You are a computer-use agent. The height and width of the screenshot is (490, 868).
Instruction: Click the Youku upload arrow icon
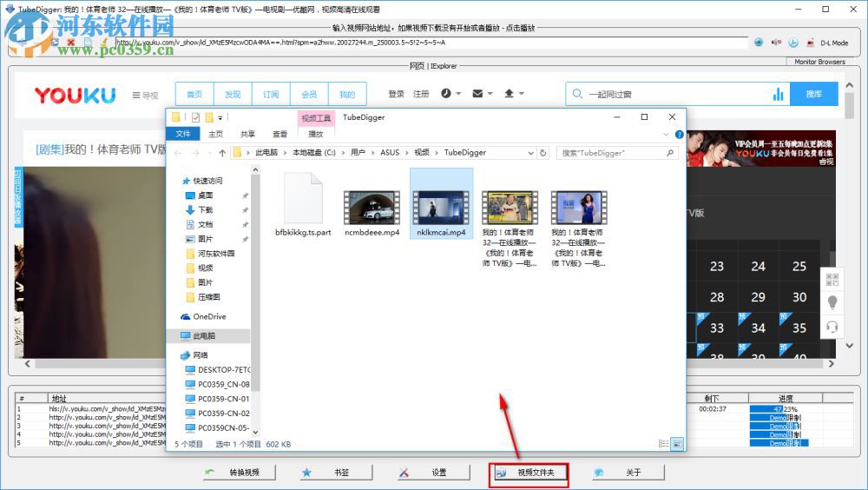pos(510,94)
